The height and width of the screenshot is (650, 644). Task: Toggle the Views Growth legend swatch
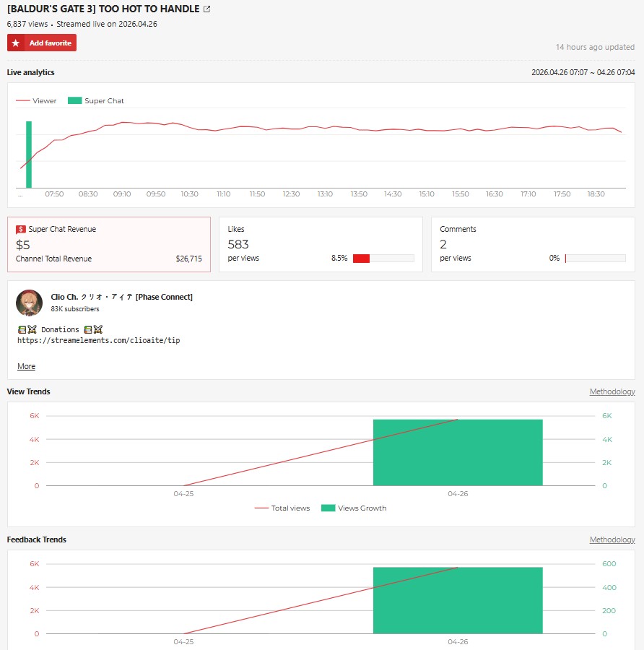click(354, 508)
